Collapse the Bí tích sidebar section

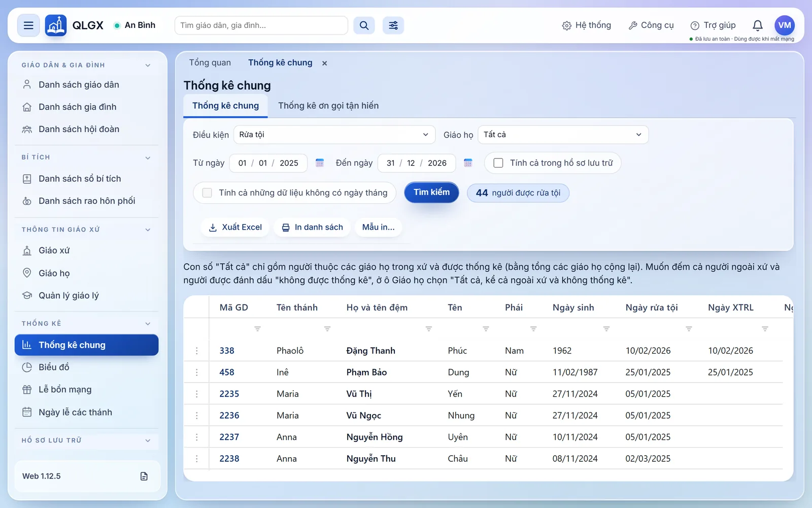click(x=148, y=157)
